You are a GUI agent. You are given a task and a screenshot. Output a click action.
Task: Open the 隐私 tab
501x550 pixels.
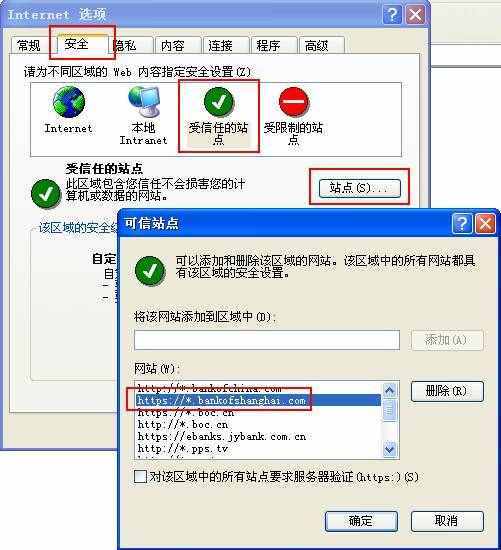126,46
